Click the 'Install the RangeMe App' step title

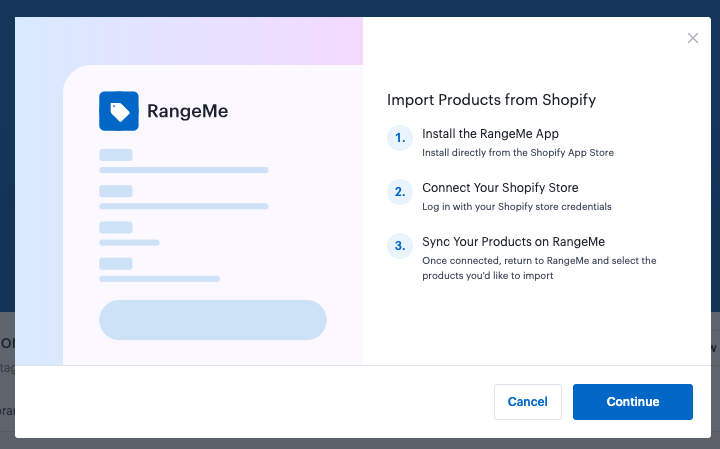click(x=490, y=134)
